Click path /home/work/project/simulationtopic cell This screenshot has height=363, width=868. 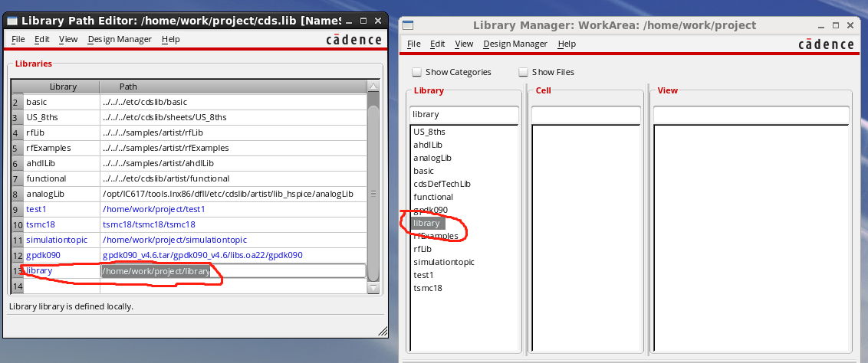233,240
